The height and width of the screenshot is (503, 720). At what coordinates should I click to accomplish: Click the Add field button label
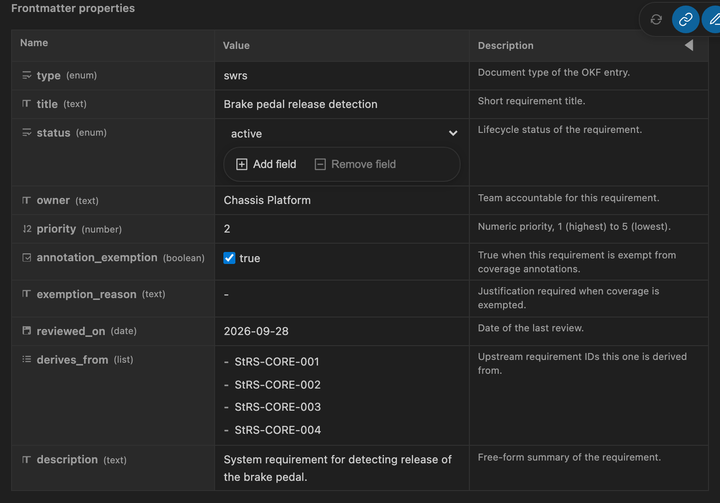point(275,164)
